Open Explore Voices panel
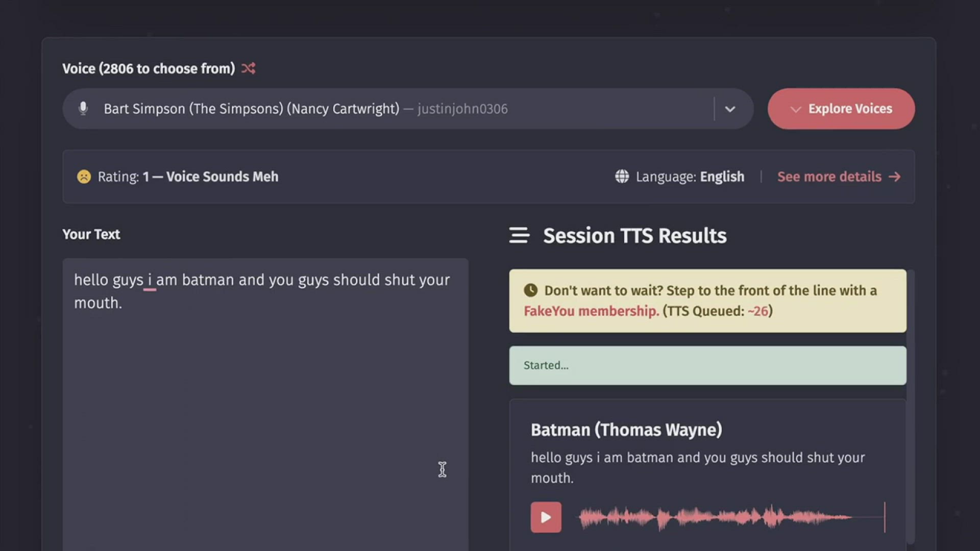This screenshot has height=551, width=980. pos(841,109)
